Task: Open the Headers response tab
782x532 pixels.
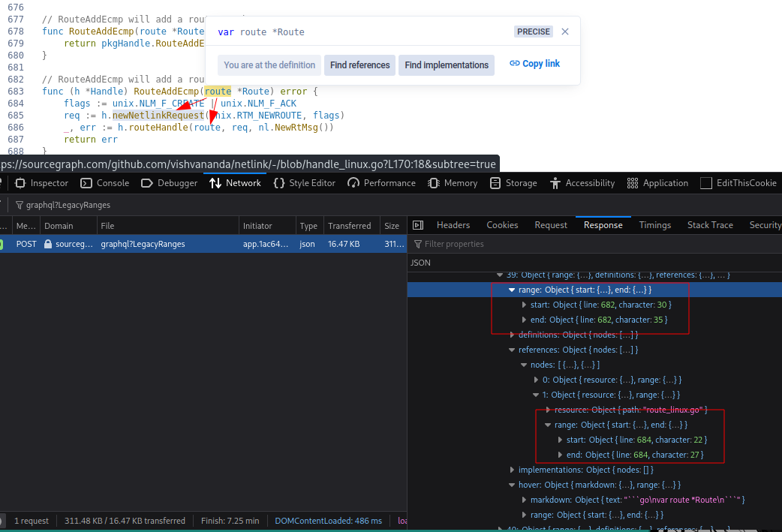Action: coord(453,225)
